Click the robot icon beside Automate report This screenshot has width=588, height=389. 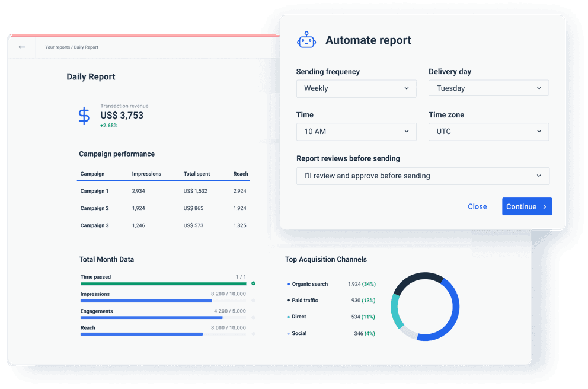click(x=306, y=39)
